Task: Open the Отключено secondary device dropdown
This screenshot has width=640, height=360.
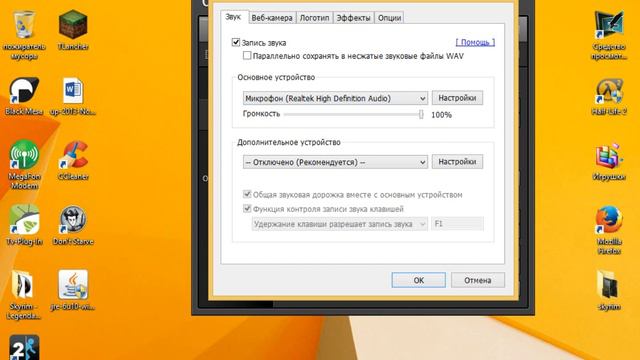Action: tap(335, 162)
